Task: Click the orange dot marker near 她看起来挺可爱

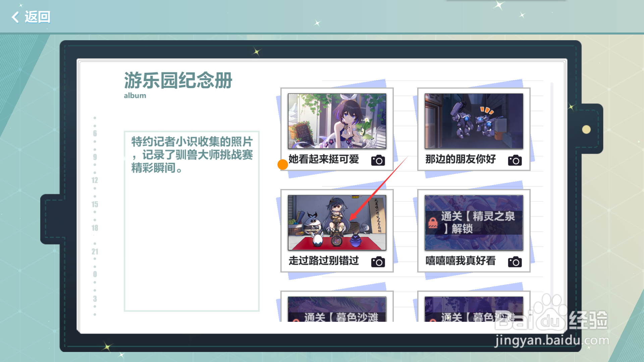Action: pos(283,165)
